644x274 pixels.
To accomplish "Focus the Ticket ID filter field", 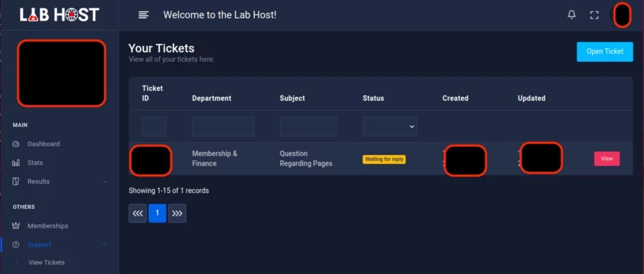I will 154,126.
